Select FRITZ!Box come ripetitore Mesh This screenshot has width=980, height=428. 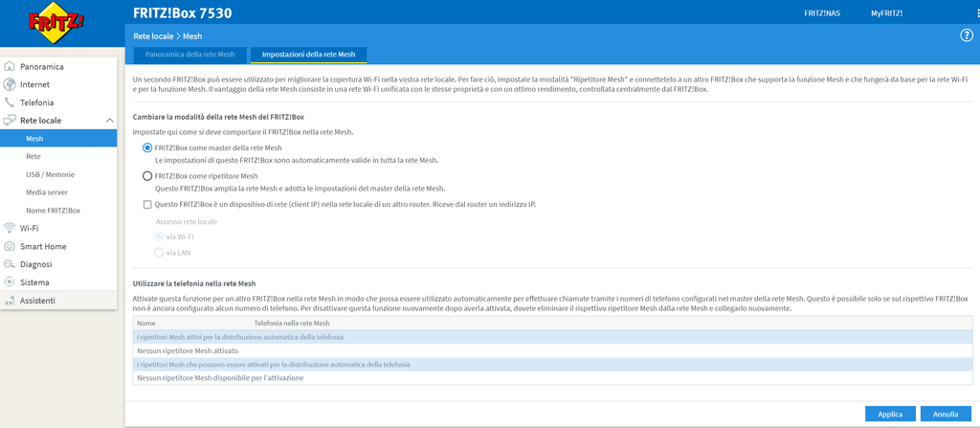point(147,176)
